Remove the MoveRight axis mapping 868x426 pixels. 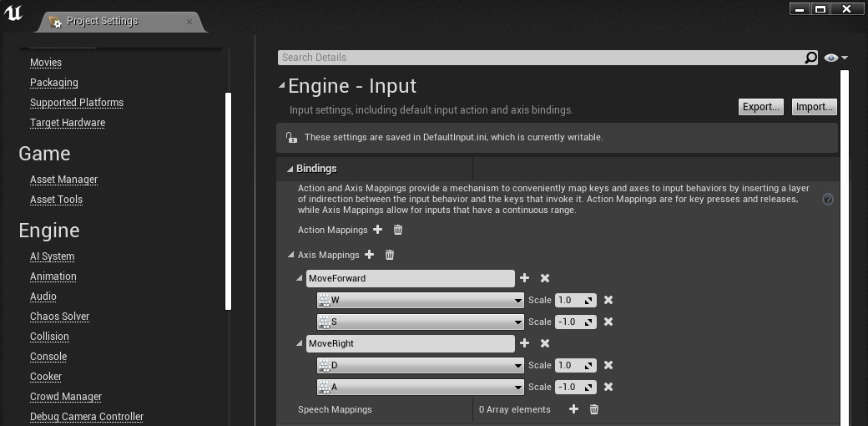tap(545, 343)
